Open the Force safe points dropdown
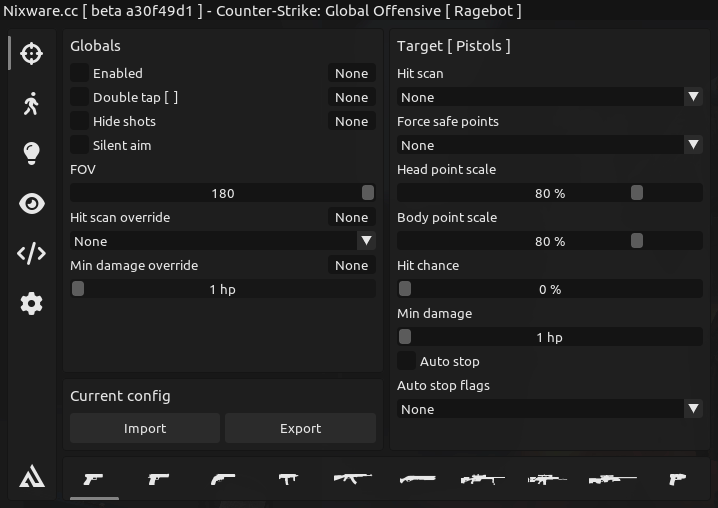This screenshot has width=718, height=508. point(549,145)
